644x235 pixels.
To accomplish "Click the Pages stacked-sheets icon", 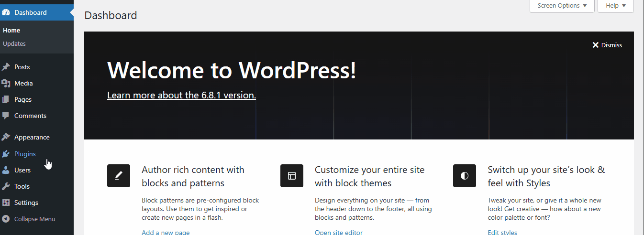I will tap(6, 99).
